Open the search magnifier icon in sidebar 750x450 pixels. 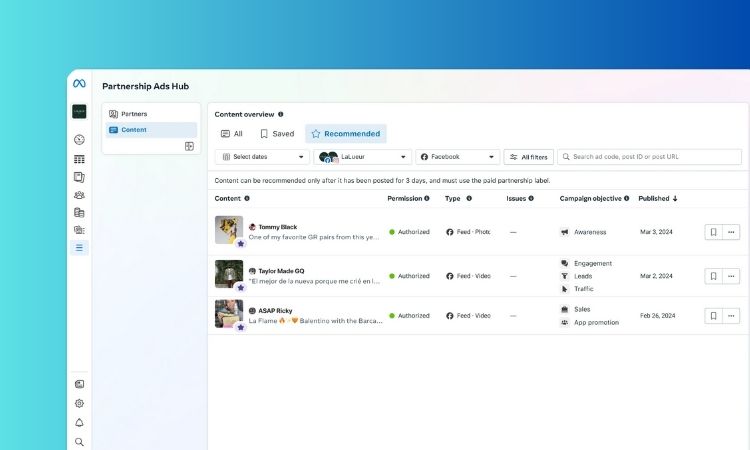click(x=79, y=442)
